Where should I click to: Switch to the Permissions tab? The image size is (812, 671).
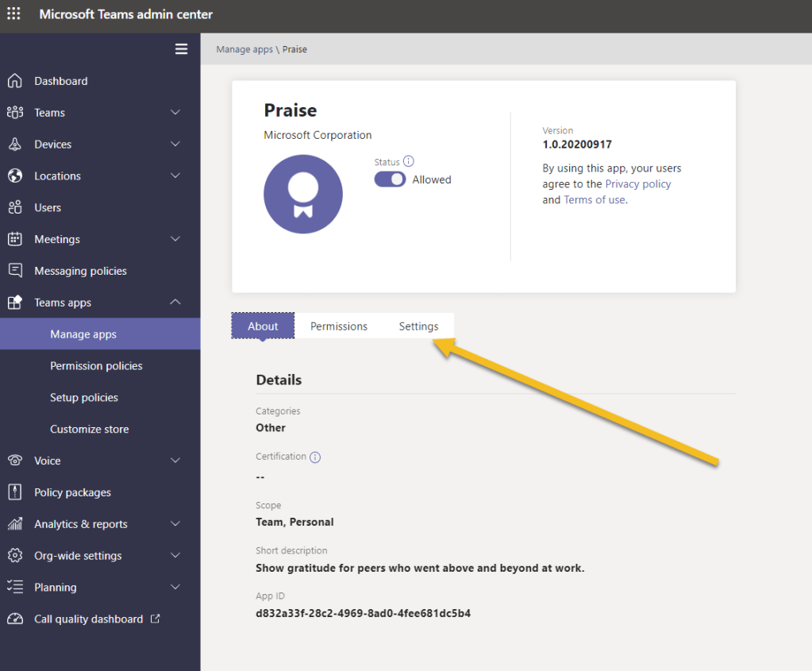tap(339, 326)
